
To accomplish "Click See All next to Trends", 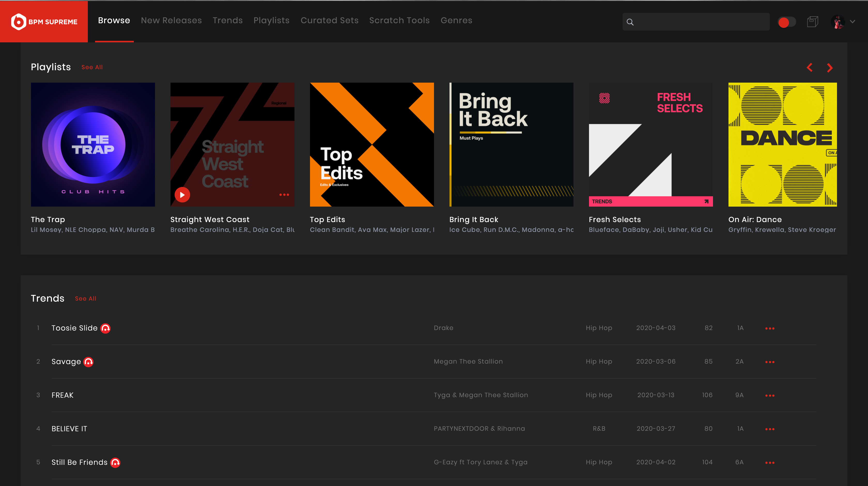I will click(x=86, y=299).
